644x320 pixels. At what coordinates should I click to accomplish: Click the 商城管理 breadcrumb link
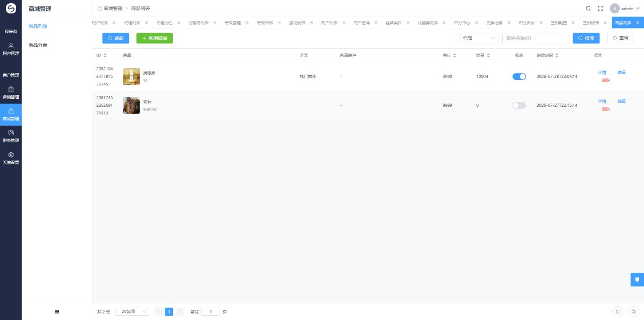click(113, 9)
